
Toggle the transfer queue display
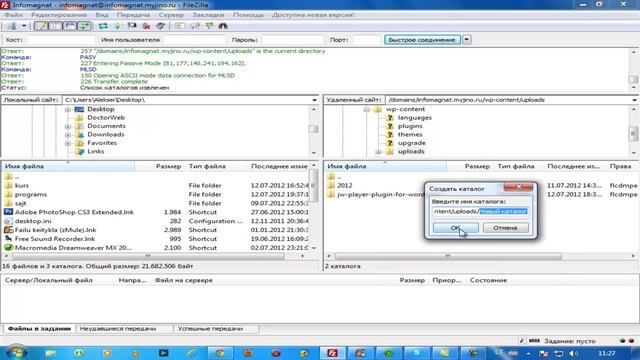click(84, 26)
